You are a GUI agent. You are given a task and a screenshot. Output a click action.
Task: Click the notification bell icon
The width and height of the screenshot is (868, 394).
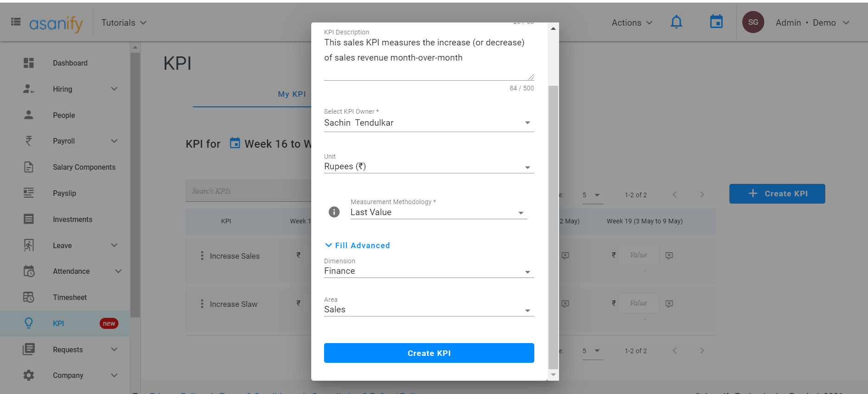[x=676, y=22]
